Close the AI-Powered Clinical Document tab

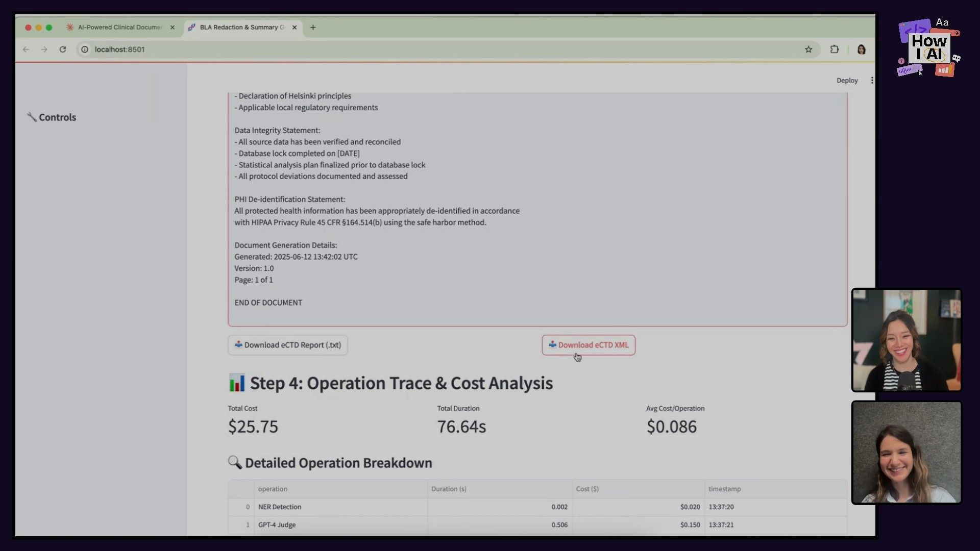pos(173,28)
